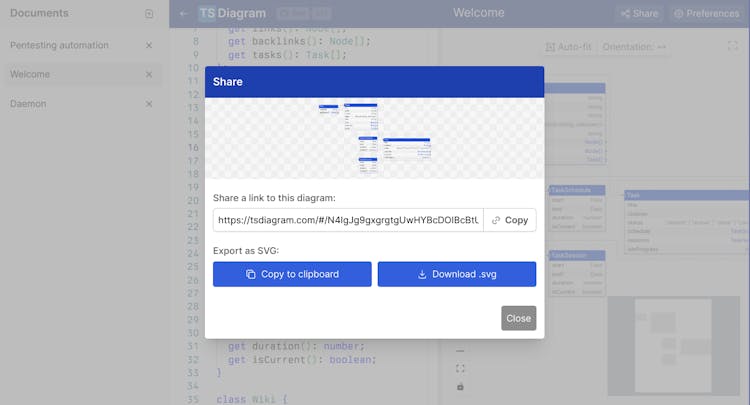
Task: Click the Welcome title in the header
Action: [x=479, y=13]
